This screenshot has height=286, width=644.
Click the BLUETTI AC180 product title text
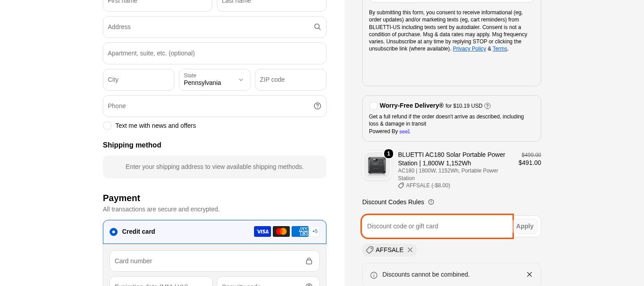pos(451,159)
